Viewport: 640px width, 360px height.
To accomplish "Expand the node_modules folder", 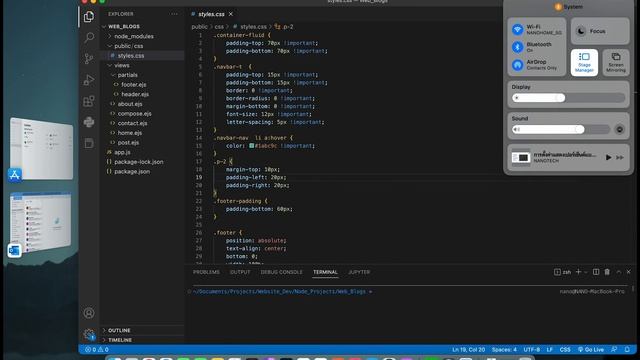I will (109, 36).
